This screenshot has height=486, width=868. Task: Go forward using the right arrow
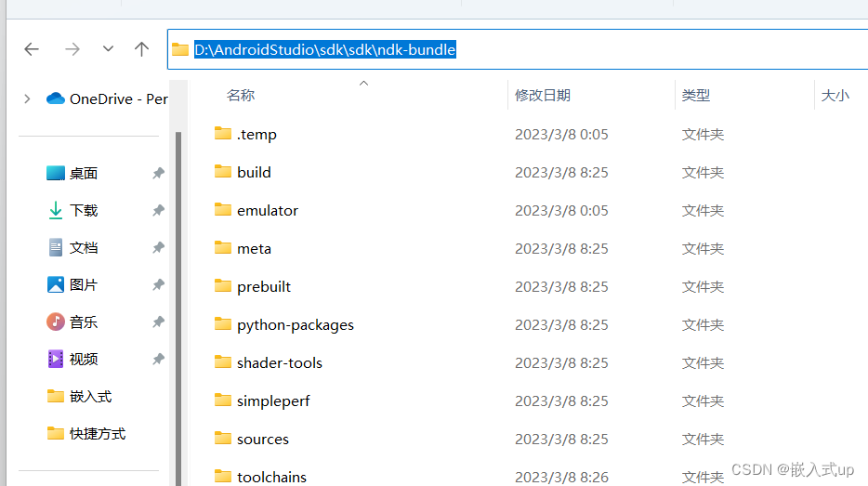click(x=72, y=49)
